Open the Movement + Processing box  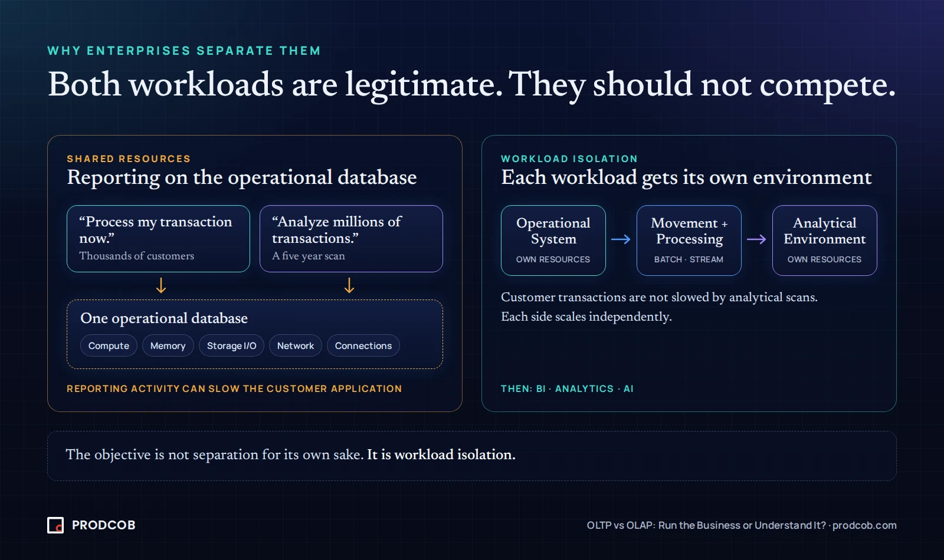point(689,241)
